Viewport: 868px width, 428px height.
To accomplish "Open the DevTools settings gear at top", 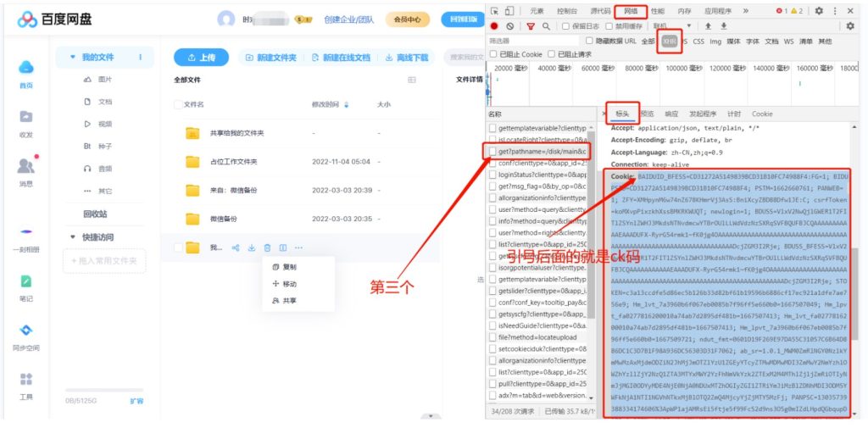I will coord(820,10).
